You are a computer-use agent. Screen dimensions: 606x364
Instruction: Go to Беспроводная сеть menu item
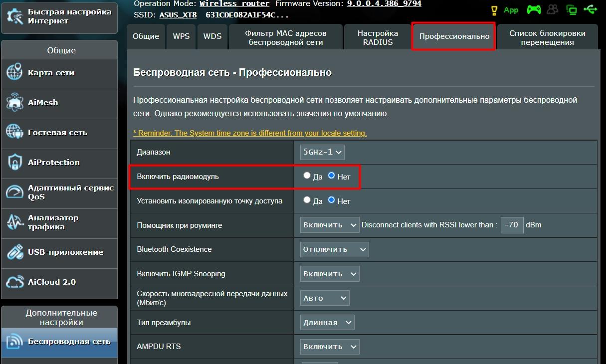(59, 343)
